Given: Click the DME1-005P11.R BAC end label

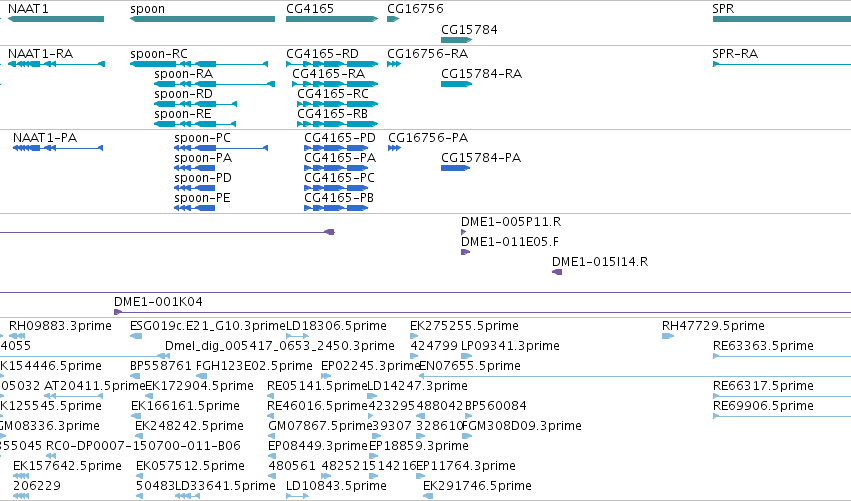Looking at the screenshot, I should click(x=511, y=222).
